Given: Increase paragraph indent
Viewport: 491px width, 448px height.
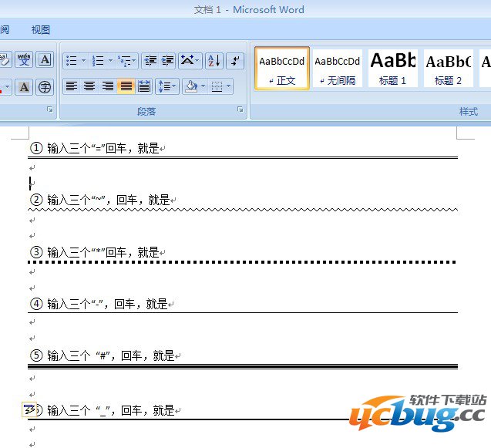Looking at the screenshot, I should point(167,60).
